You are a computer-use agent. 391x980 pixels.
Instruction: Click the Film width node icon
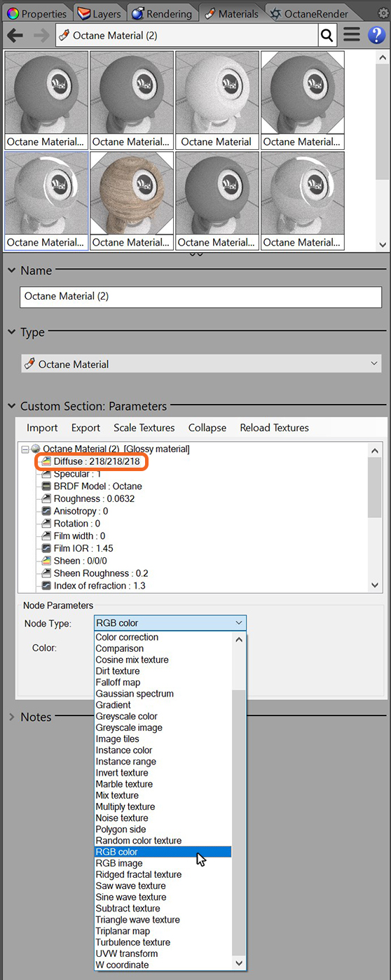(x=46, y=536)
